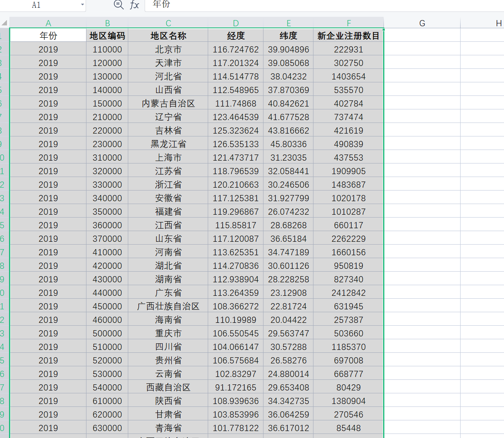Select the cell containing 湖南省
Screen dimensions: 504x438
point(168,279)
